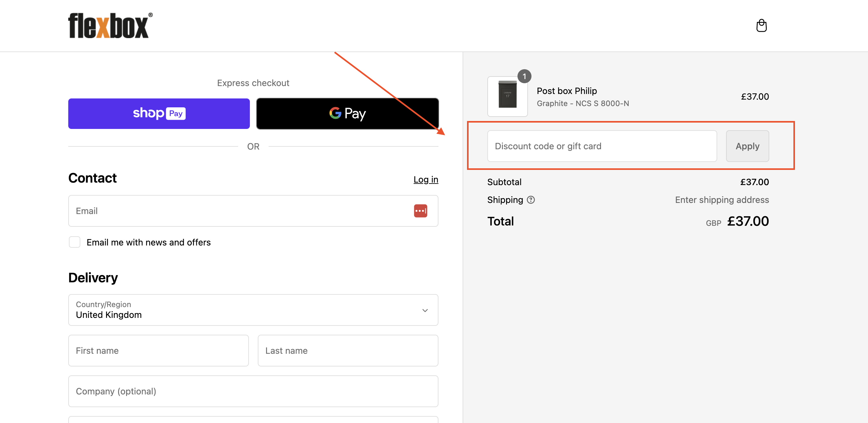Focus the Email input field

click(x=253, y=211)
